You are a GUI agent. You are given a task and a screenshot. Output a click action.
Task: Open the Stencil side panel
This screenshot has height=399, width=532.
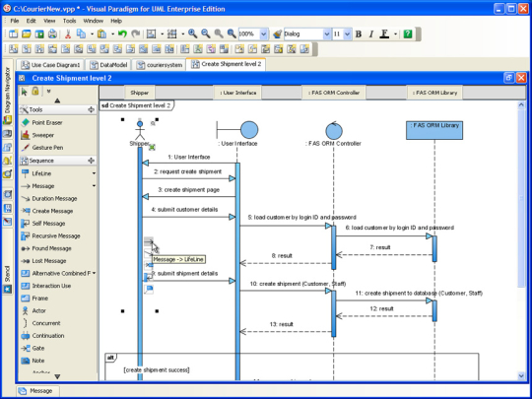pyautogui.click(x=8, y=279)
